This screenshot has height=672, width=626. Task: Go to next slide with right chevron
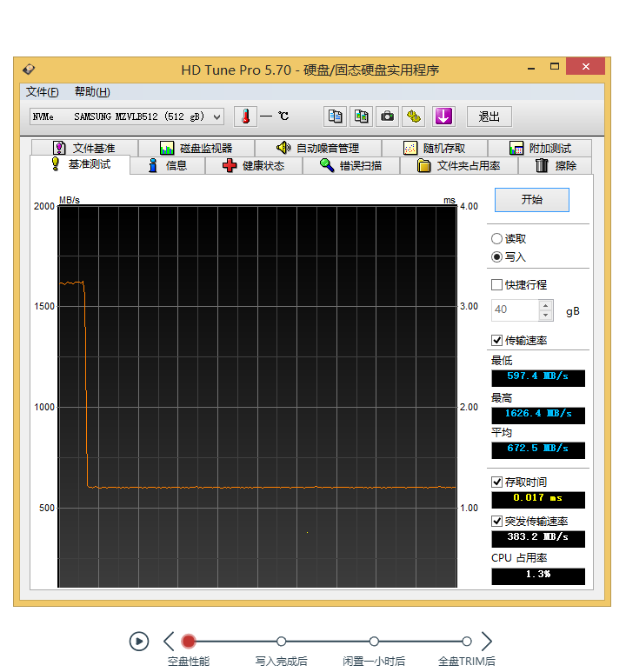[x=487, y=642]
